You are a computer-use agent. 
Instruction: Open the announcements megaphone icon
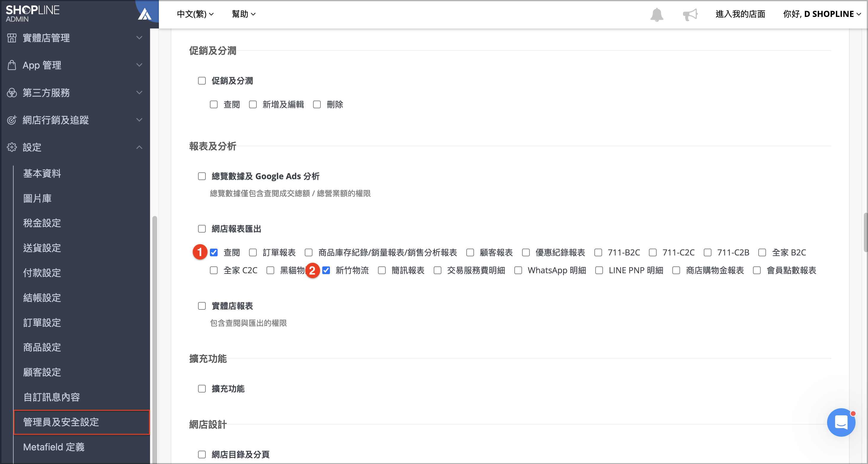pos(690,15)
